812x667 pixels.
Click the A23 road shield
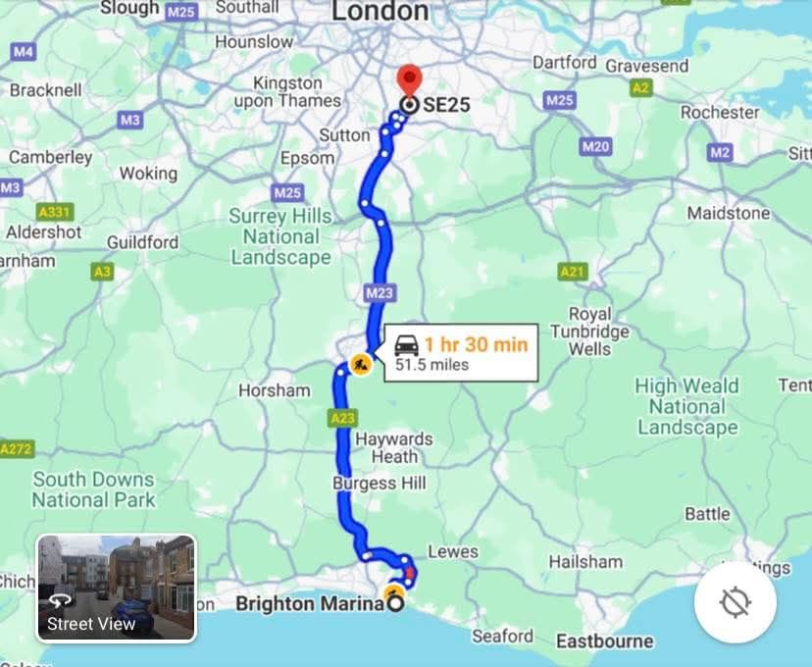(342, 418)
